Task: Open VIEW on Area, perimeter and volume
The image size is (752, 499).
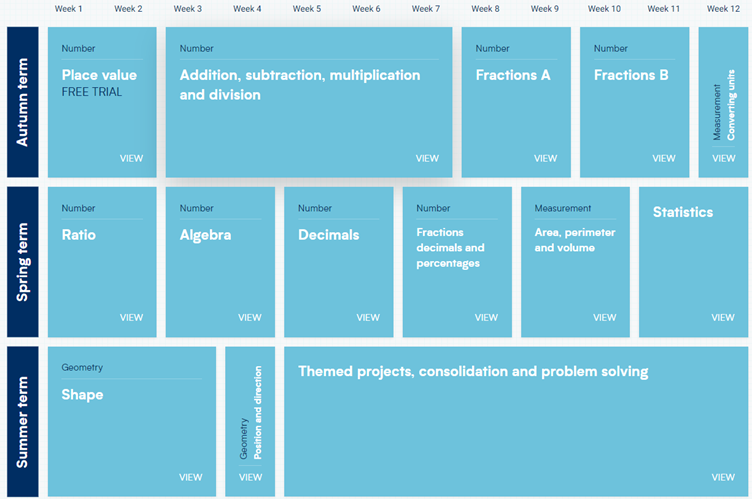Action: 604,317
